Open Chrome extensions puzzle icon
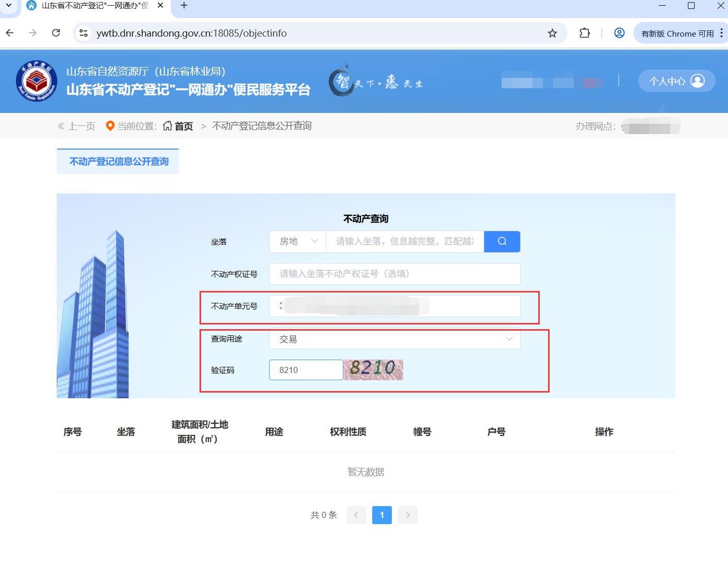The width and height of the screenshot is (728, 568). pyautogui.click(x=584, y=34)
